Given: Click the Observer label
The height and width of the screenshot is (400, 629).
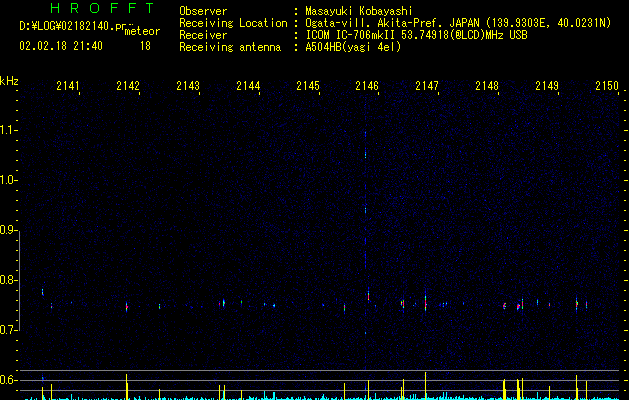Looking at the screenshot, I should [203, 11].
